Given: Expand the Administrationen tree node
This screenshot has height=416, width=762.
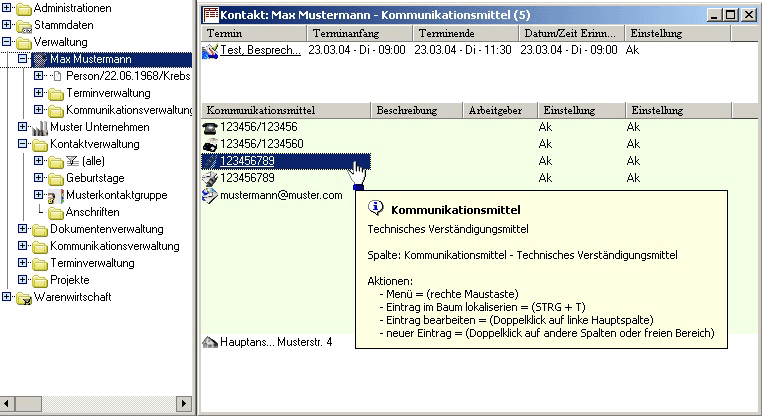Looking at the screenshot, I should point(7,8).
